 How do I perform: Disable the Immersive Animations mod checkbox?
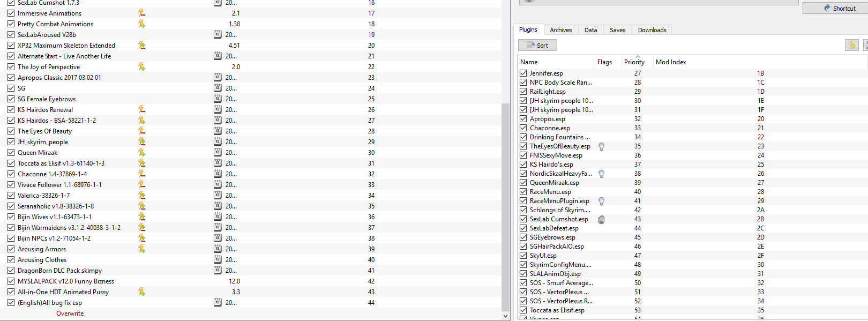click(11, 13)
